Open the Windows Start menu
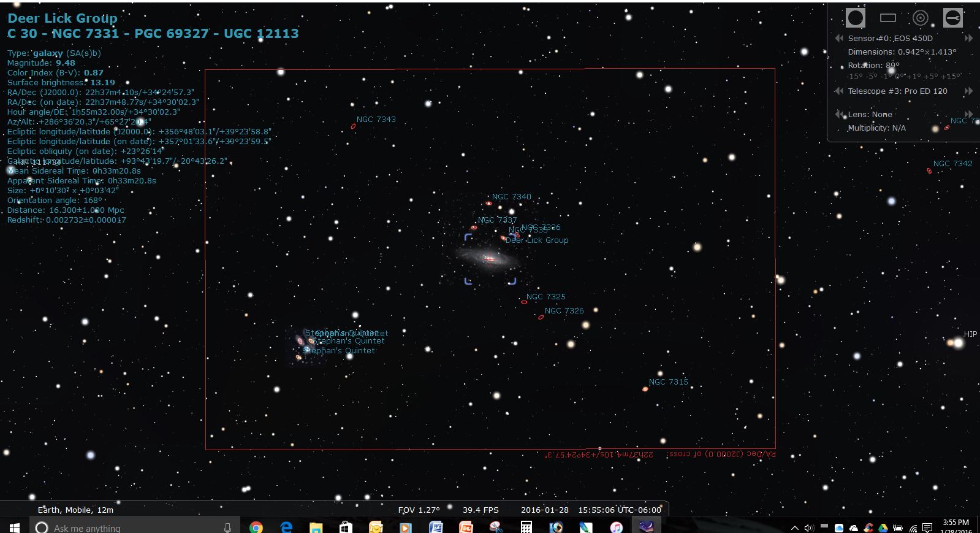The height and width of the screenshot is (533, 980). coord(14,527)
